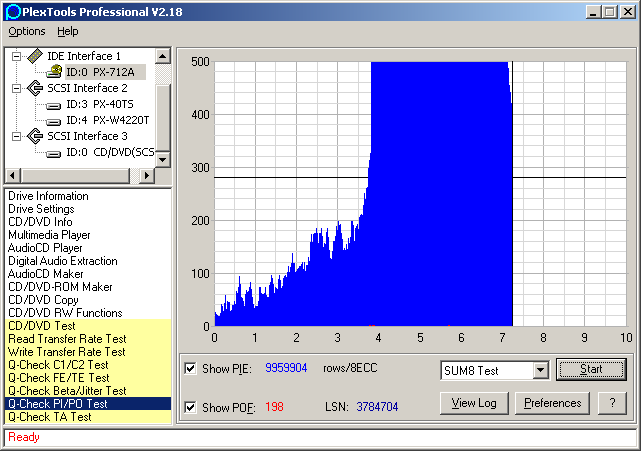The image size is (641, 451).
Task: Click the SCSI Interface 2 arrow icon
Action: tap(36, 88)
